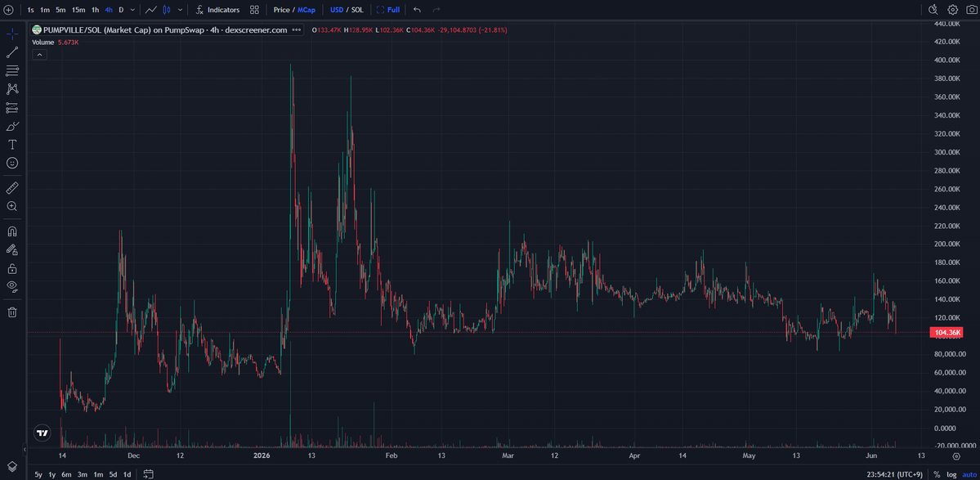Viewport: 980px width, 480px height.
Task: Open the object tree layers panel
Action: point(12,466)
